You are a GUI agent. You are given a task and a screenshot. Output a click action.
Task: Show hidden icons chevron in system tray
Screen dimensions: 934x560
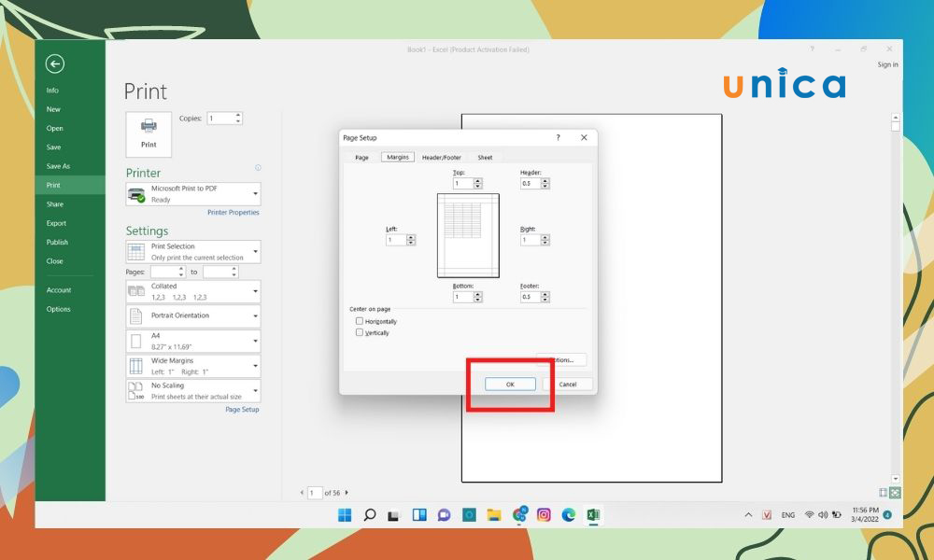pyautogui.click(x=748, y=515)
